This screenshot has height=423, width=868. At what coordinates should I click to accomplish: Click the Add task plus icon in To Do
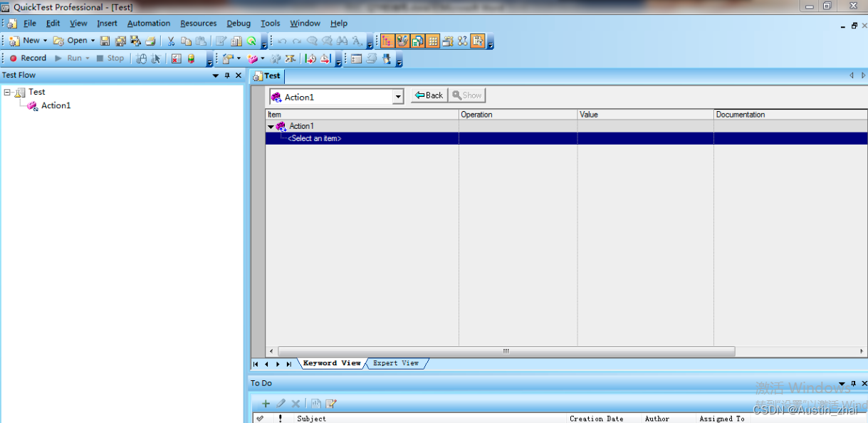266,403
